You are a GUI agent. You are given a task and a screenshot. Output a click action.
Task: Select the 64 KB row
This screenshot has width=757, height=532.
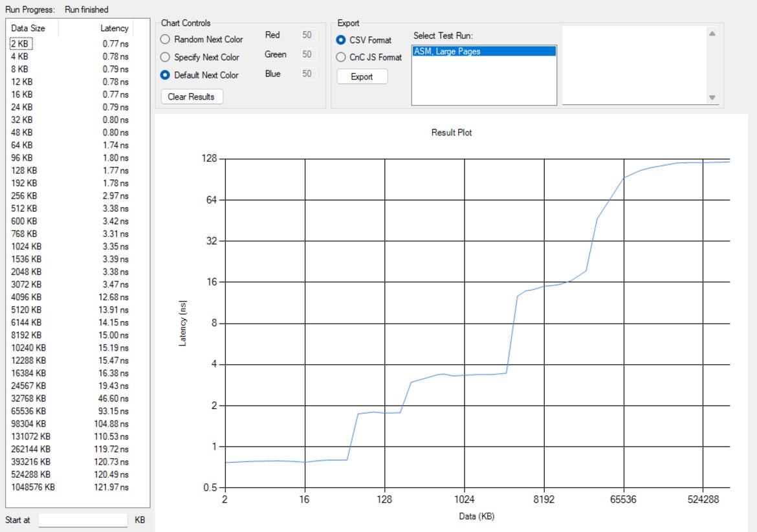(x=70, y=145)
